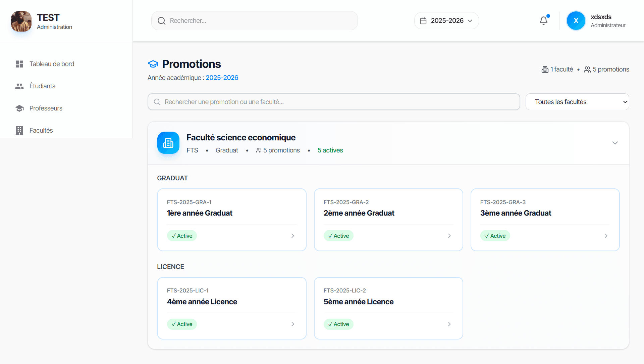Collapse the Faculté science economique panel

point(615,143)
